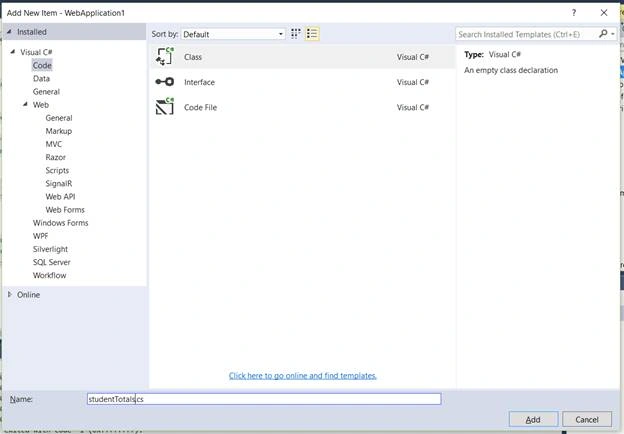Click the search magnifier icon
Image resolution: width=624 pixels, height=434 pixels.
pyautogui.click(x=603, y=34)
